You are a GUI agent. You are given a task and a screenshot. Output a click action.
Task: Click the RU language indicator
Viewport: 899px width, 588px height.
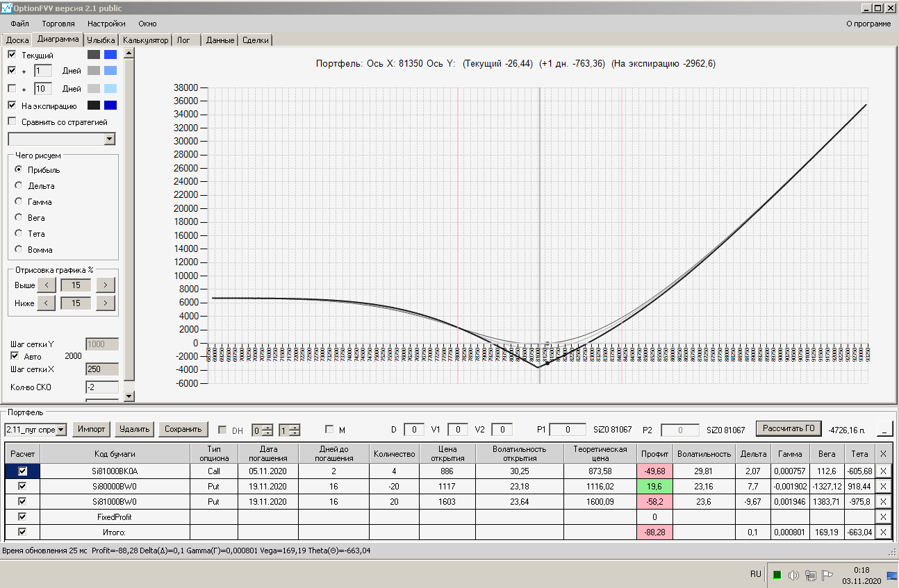tap(756, 574)
